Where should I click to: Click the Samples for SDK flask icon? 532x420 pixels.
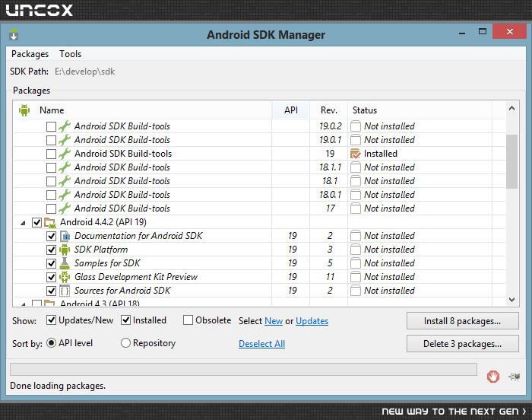point(65,263)
